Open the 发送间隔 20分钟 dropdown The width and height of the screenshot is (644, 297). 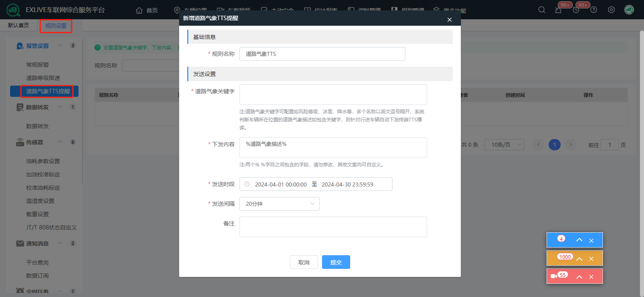pyautogui.click(x=279, y=204)
